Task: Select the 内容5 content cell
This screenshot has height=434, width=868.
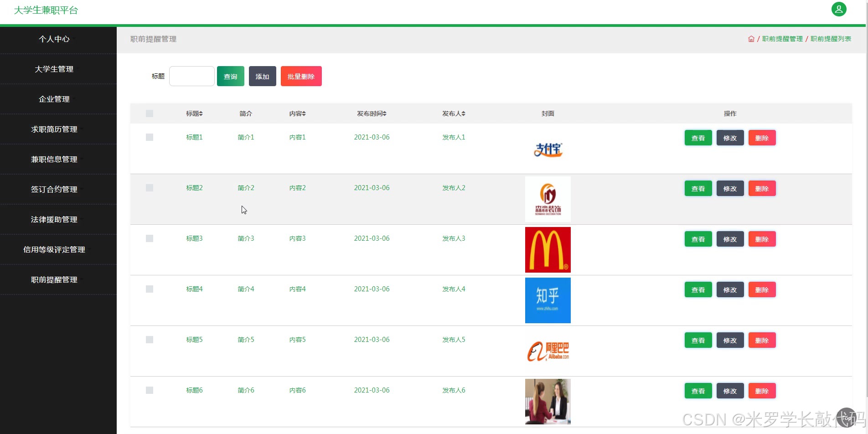Action: tap(297, 340)
